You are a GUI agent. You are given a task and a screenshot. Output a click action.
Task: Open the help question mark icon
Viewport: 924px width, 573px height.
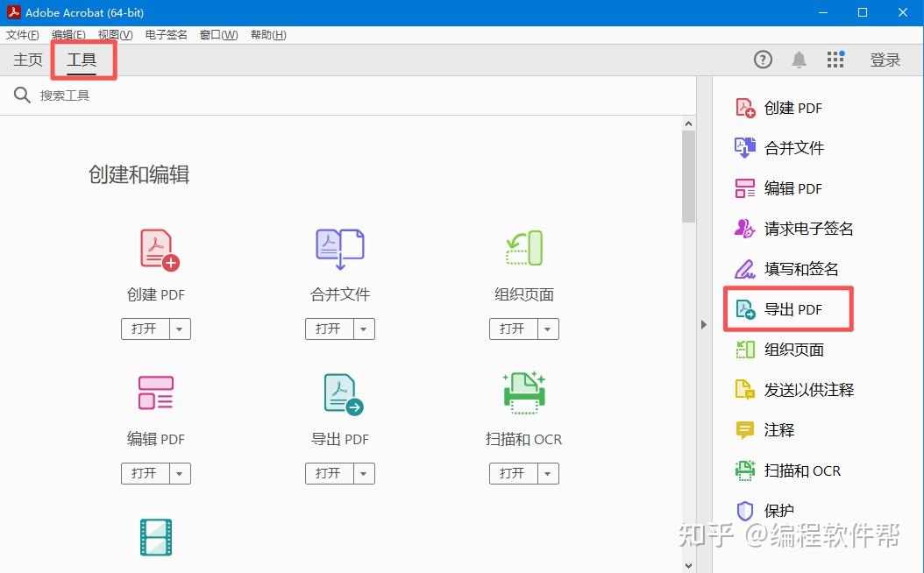[763, 60]
